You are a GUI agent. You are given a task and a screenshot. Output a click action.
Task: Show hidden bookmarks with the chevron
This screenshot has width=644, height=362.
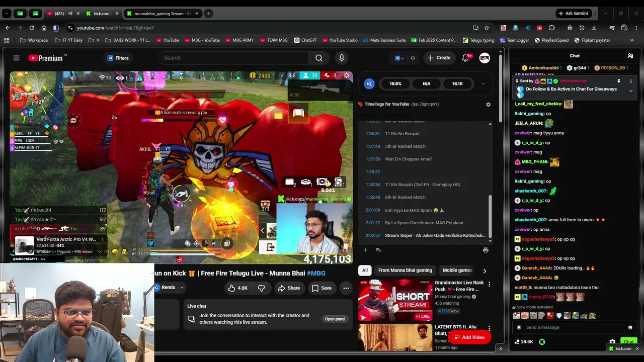pos(632,40)
